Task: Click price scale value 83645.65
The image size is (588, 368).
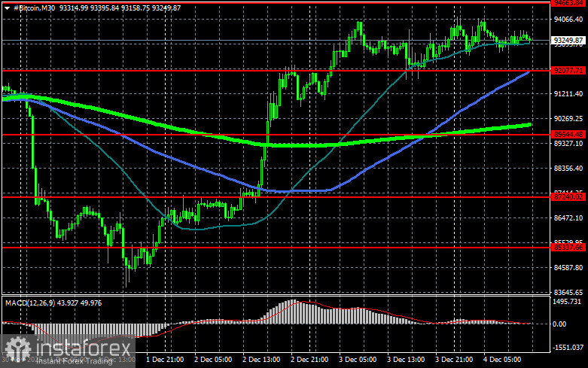Action: pos(568,292)
